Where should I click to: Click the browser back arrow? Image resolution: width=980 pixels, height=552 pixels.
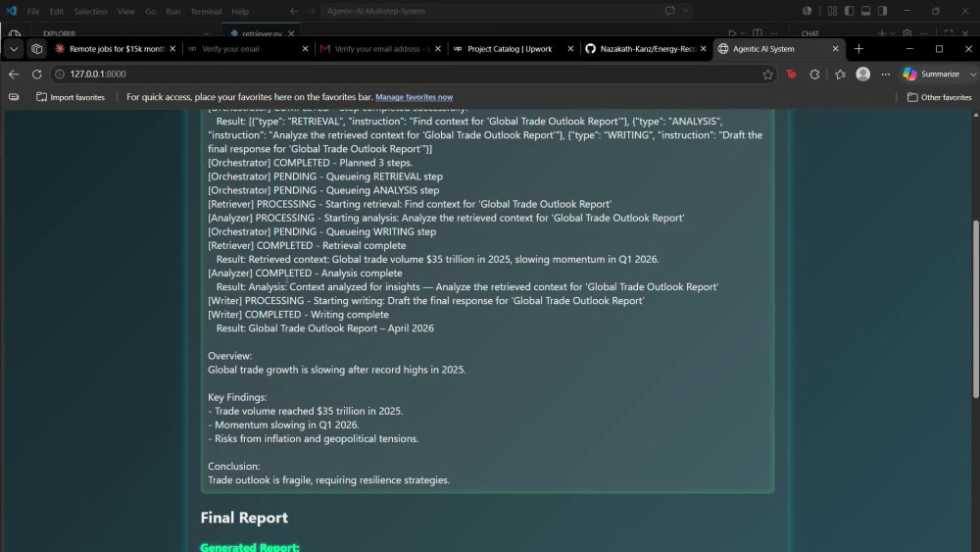14,74
